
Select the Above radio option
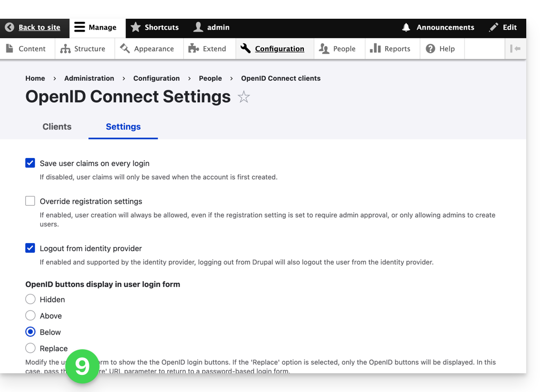(30, 315)
